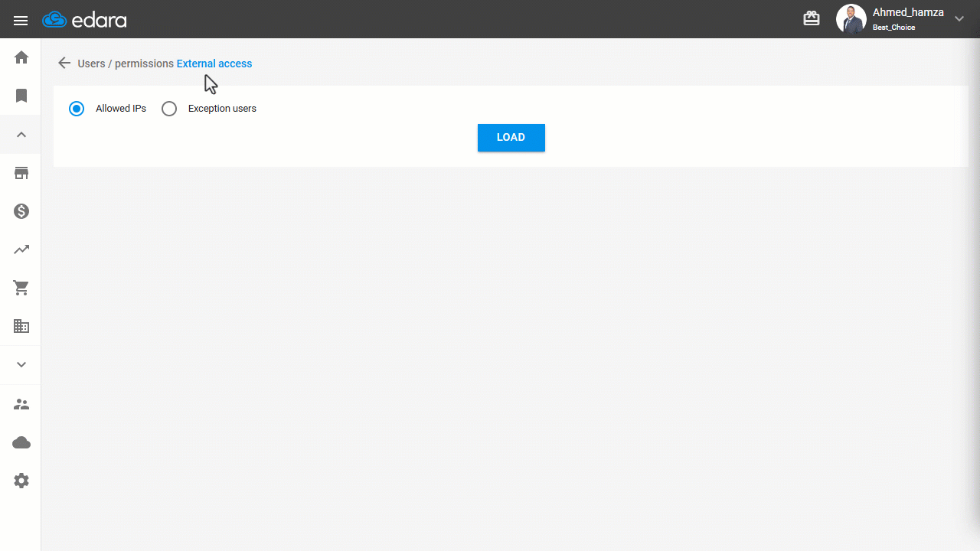980x551 pixels.
Task: Open the store sidebar icon
Action: pos(21,173)
